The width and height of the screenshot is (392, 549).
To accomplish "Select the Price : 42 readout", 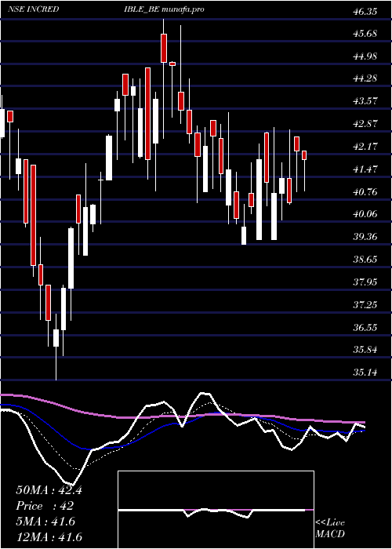I will 45,506.
